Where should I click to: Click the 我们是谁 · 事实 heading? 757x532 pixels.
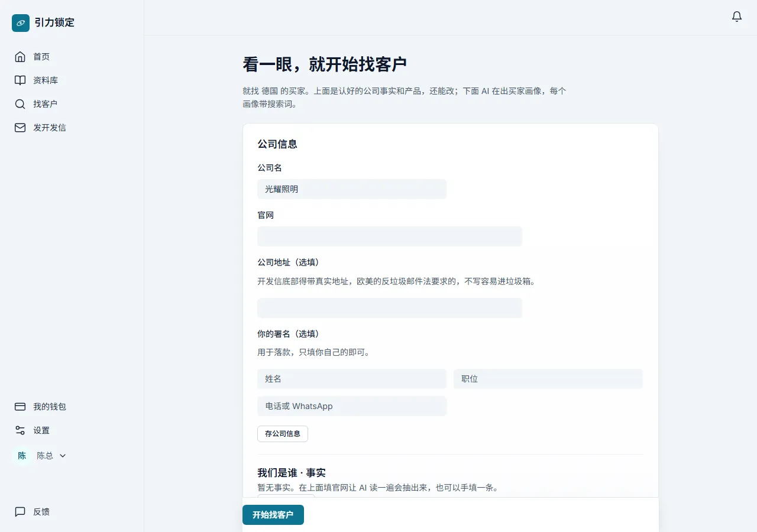pos(292,473)
